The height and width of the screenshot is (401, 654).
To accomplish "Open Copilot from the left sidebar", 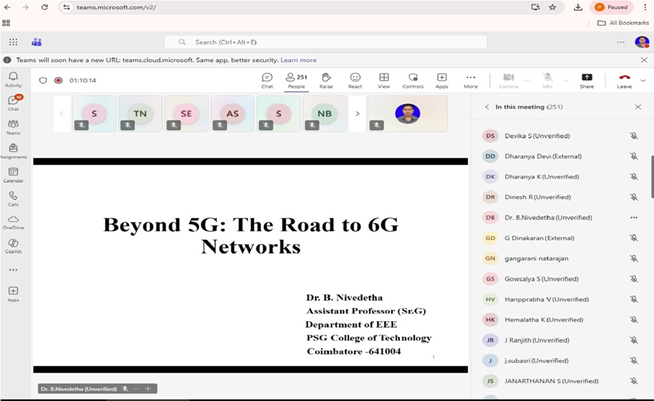I will (13, 245).
